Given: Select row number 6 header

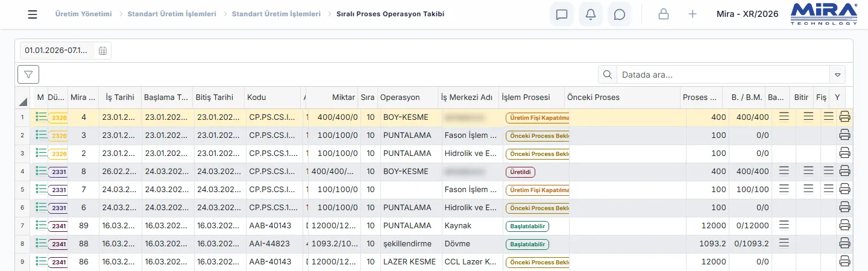Looking at the screenshot, I should (22, 208).
